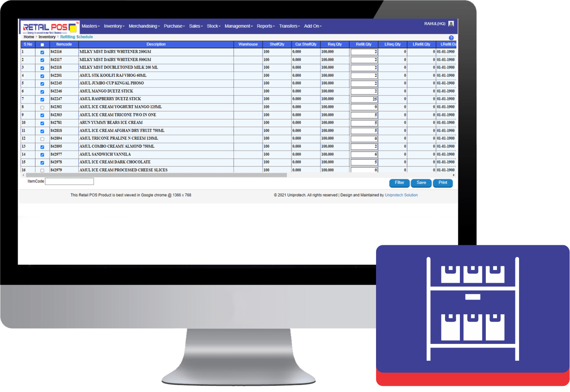Click Refill Qty field for 842977
The width and height of the screenshot is (570, 392).
click(x=364, y=154)
